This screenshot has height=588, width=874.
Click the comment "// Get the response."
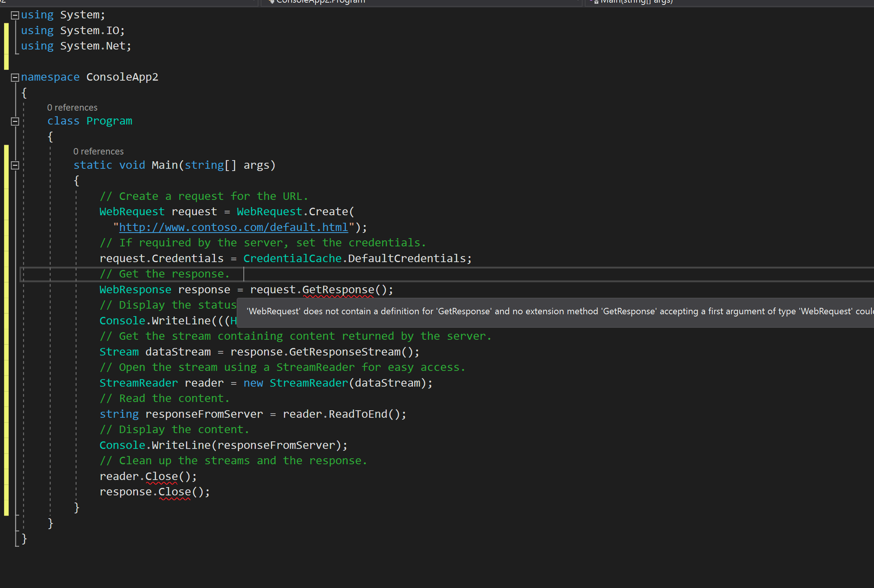165,273
